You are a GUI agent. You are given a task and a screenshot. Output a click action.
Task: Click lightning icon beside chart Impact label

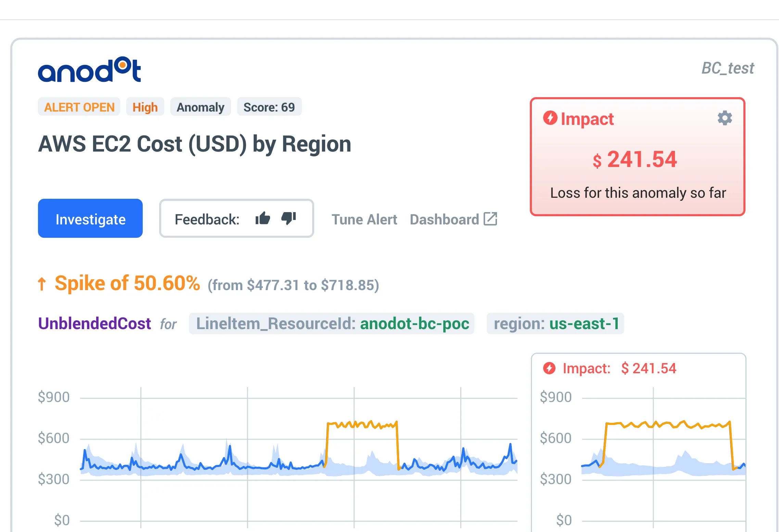click(x=549, y=368)
